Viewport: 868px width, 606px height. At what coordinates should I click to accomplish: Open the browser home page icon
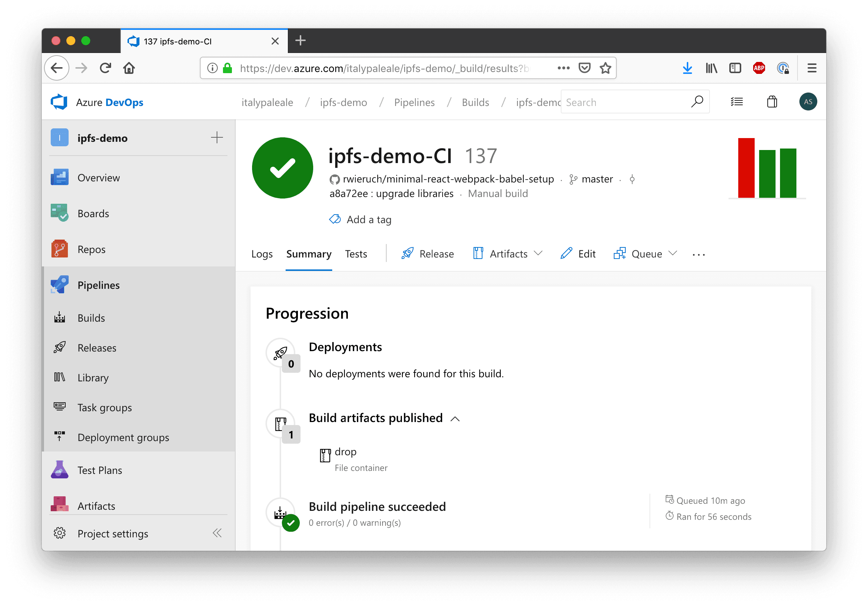pos(129,68)
